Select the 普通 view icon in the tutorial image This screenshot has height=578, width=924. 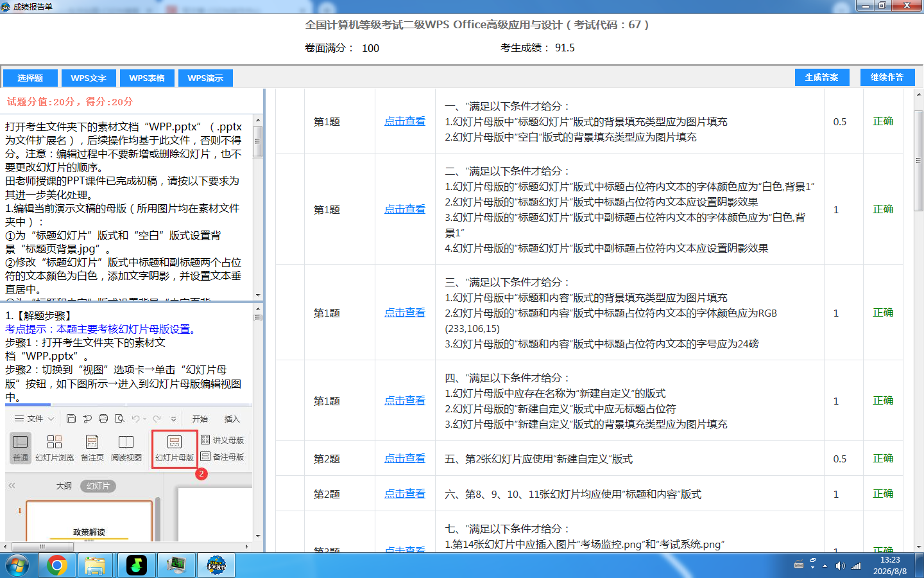[21, 448]
